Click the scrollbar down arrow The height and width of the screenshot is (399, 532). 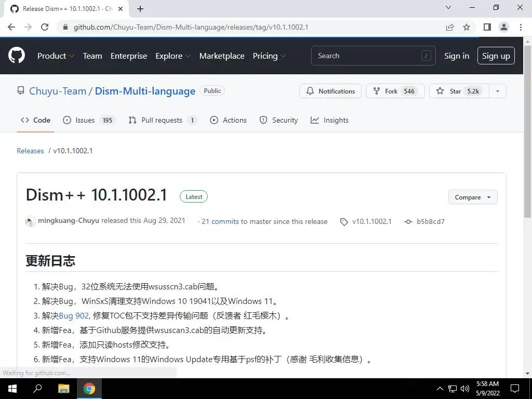(527, 374)
